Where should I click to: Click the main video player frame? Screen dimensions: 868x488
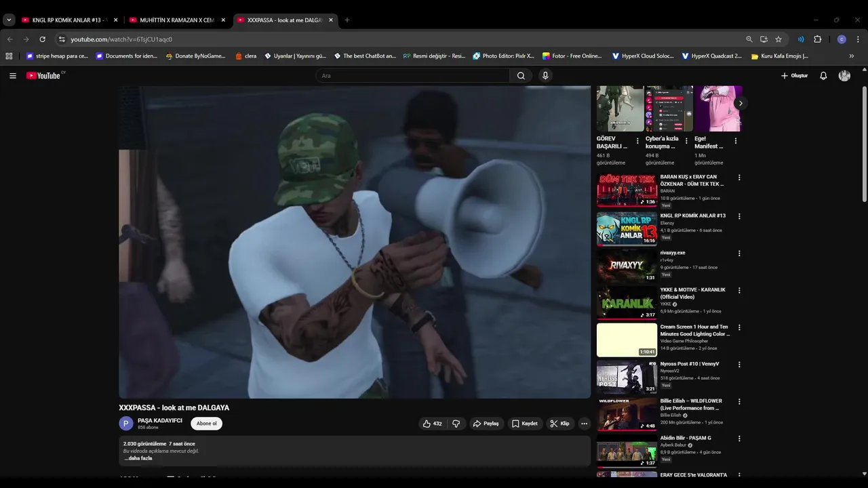[x=355, y=242]
